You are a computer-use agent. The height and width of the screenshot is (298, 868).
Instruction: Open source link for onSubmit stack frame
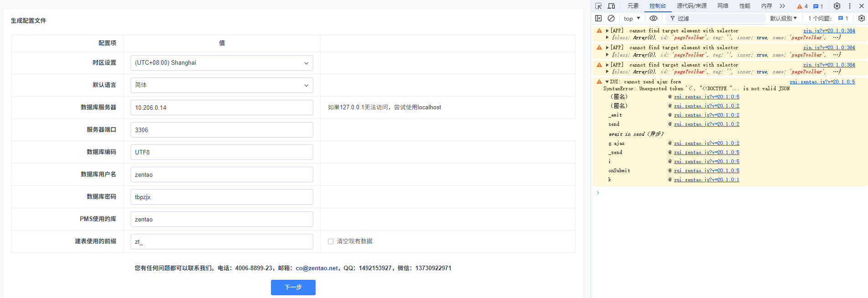coord(707,171)
